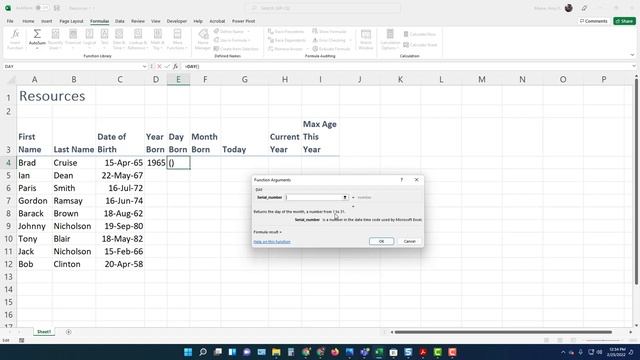Switch to the Developer tab
The width and height of the screenshot is (640, 360).
click(177, 21)
